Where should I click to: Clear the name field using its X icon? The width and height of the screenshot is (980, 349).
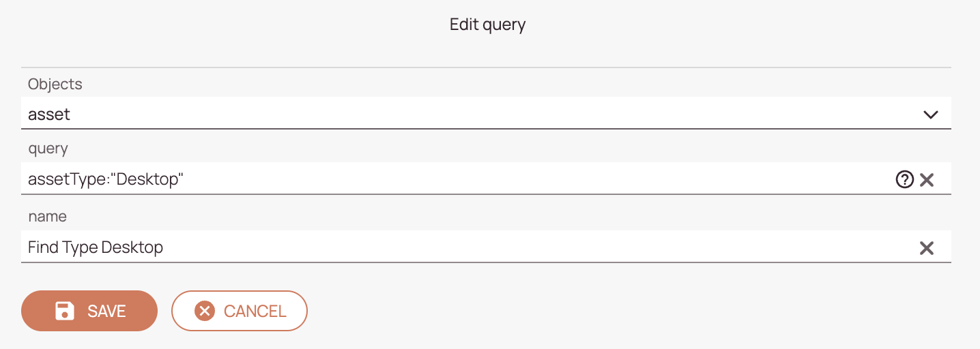(x=927, y=248)
